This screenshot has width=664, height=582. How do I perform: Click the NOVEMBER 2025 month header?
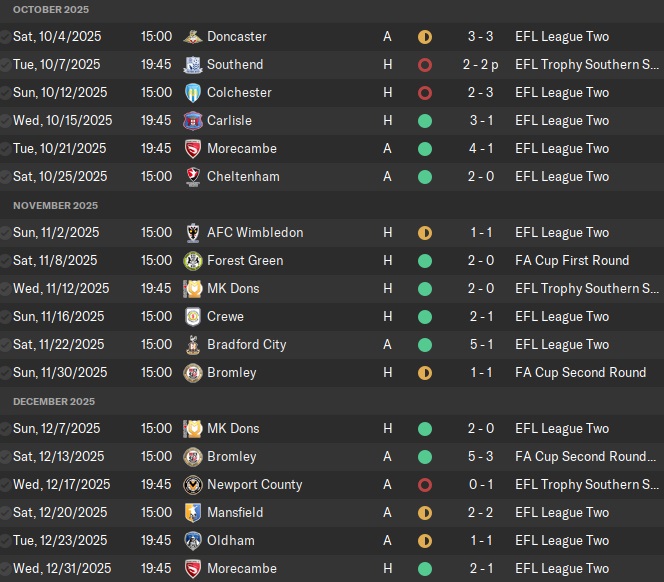[56, 206]
